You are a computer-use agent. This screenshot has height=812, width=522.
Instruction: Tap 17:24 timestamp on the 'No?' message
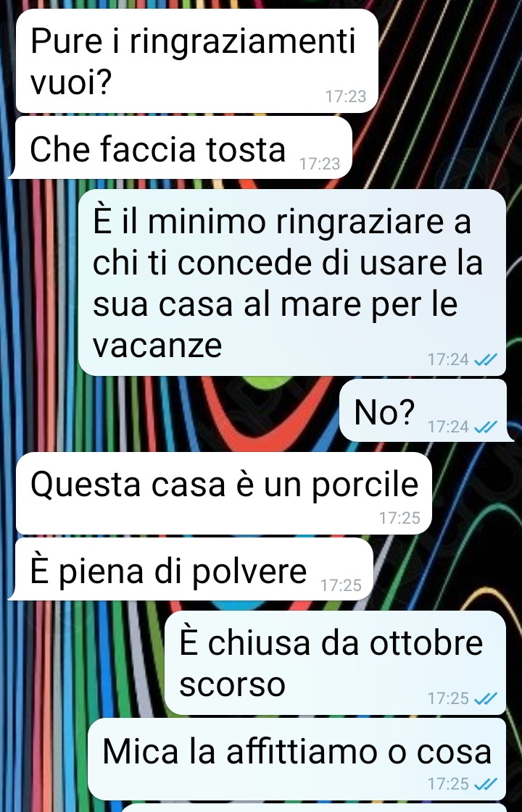point(448,427)
